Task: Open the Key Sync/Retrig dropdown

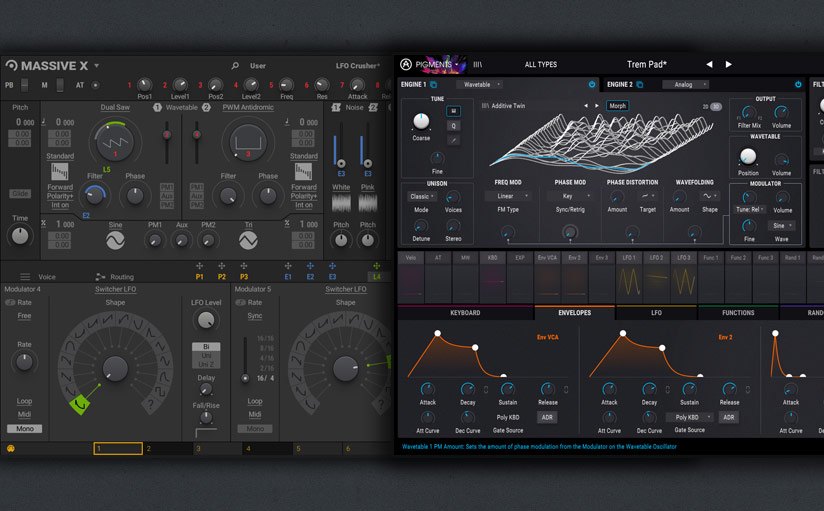Action: (570, 196)
